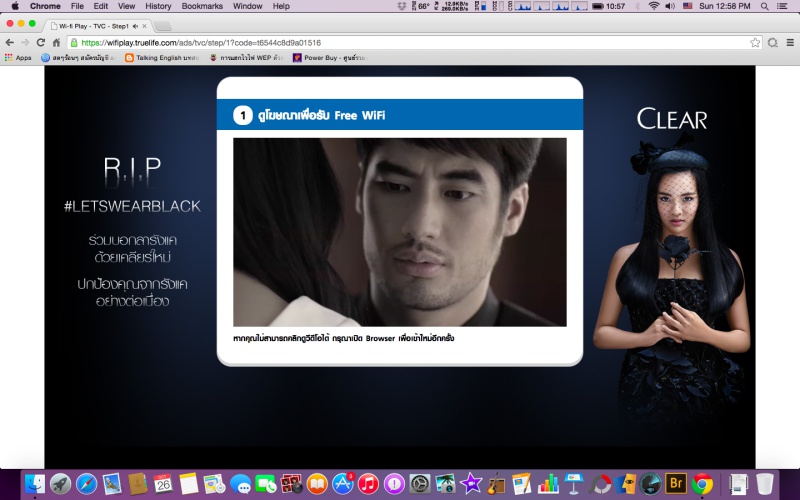Click the extension icon beside the star
The width and height of the screenshot is (800, 500).
pos(772,43)
